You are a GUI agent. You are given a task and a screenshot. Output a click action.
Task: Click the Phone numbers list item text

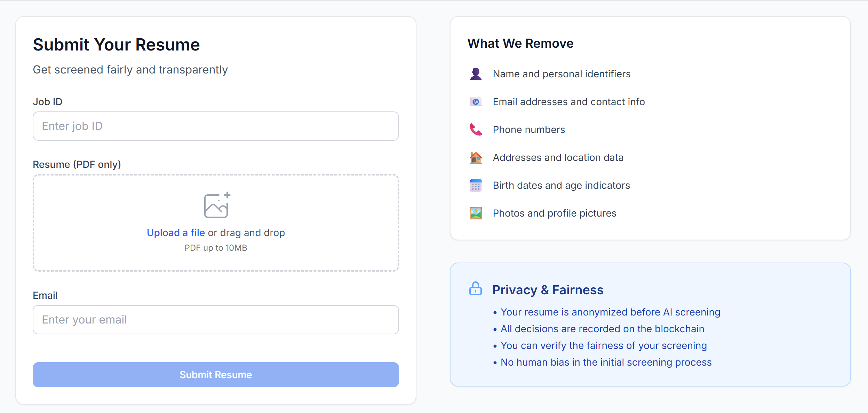pos(529,130)
